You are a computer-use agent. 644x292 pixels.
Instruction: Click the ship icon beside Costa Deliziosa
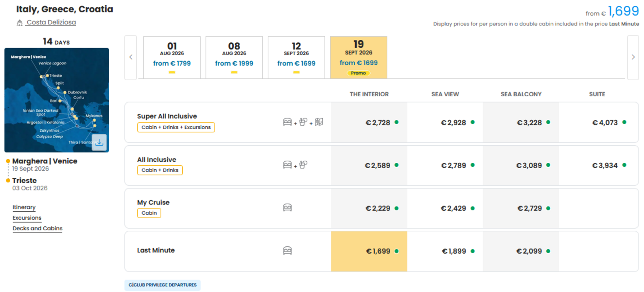click(20, 23)
